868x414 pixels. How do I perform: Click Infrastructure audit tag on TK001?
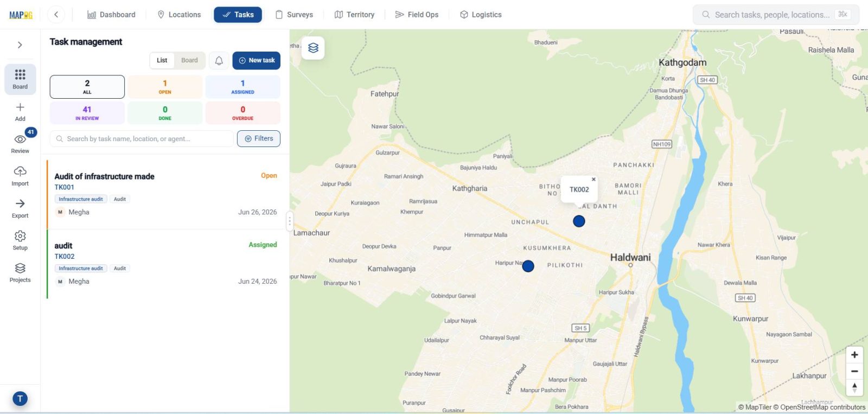[x=81, y=199]
